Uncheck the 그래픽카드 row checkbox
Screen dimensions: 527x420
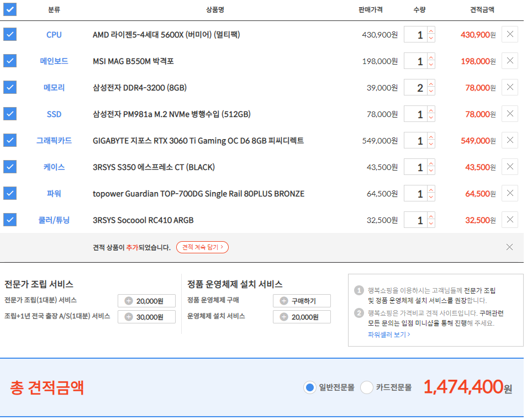10,140
